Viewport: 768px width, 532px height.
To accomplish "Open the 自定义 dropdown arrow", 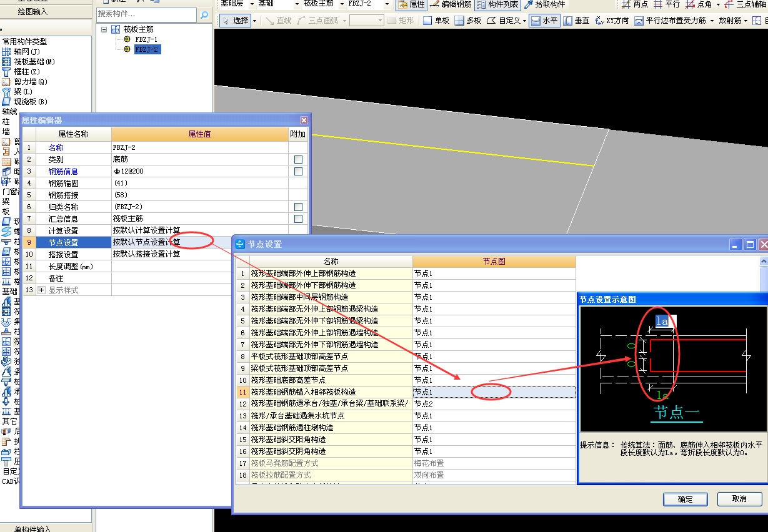I will coord(524,21).
